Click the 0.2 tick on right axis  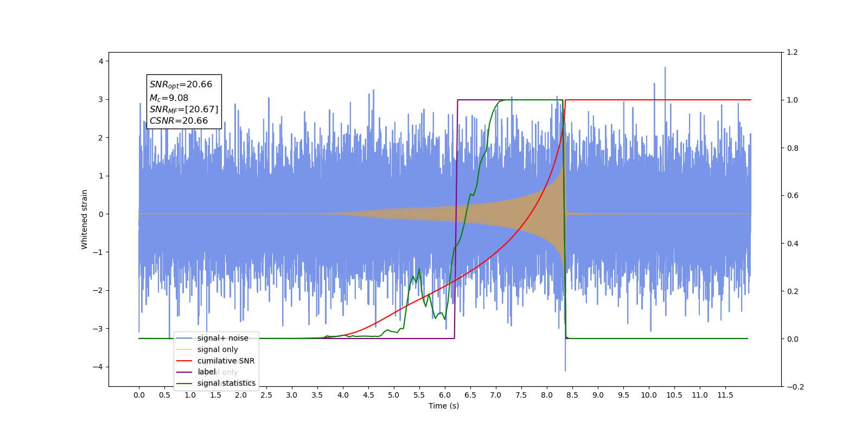[792, 291]
